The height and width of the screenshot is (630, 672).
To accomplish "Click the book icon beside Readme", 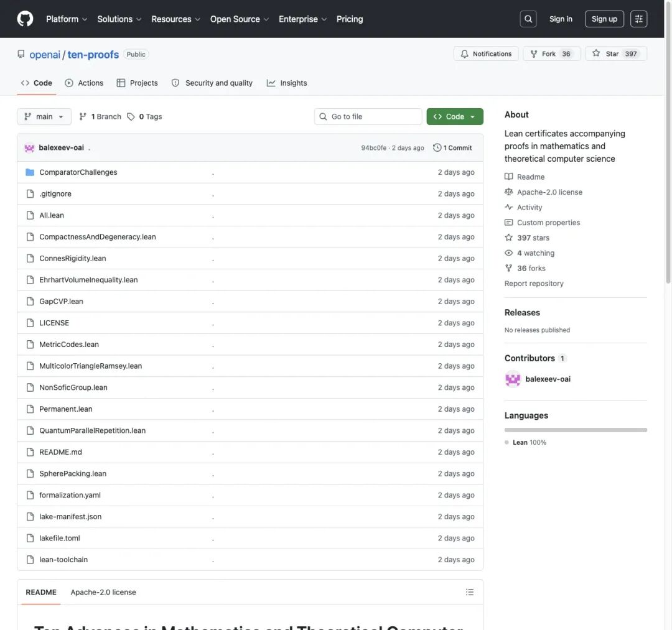I will (x=509, y=177).
